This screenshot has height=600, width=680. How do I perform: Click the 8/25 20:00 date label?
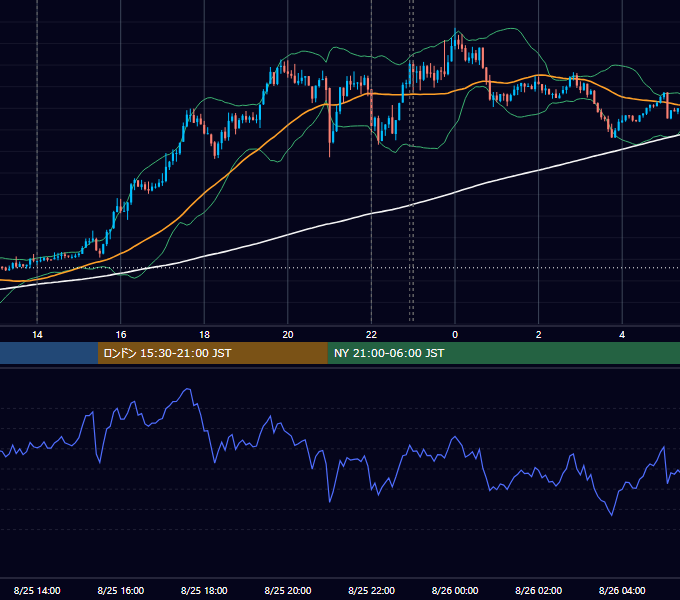click(x=288, y=590)
